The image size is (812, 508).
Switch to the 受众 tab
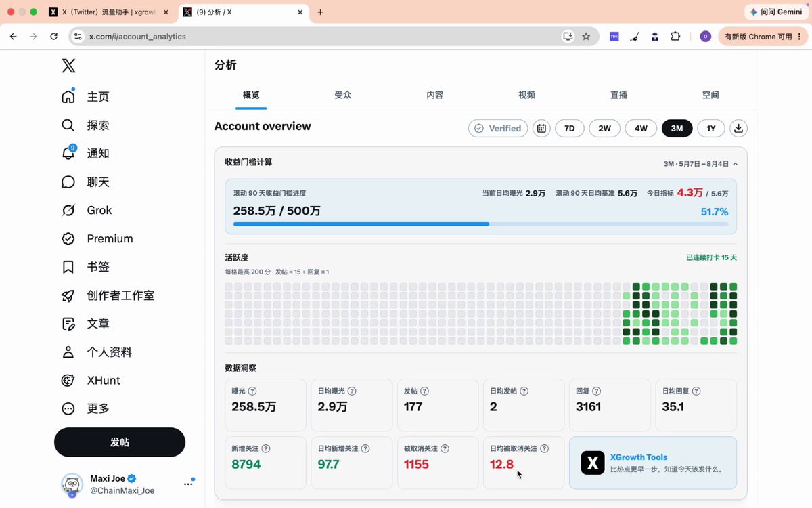click(343, 96)
